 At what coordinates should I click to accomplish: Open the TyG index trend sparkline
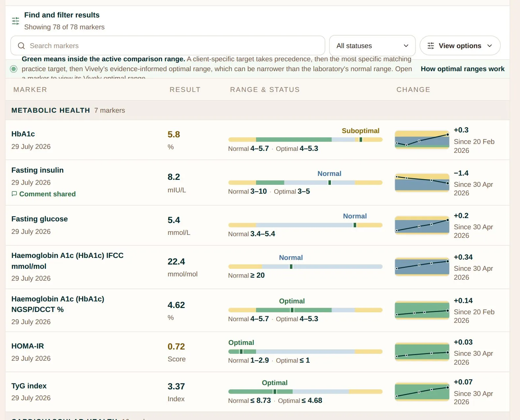[422, 392]
